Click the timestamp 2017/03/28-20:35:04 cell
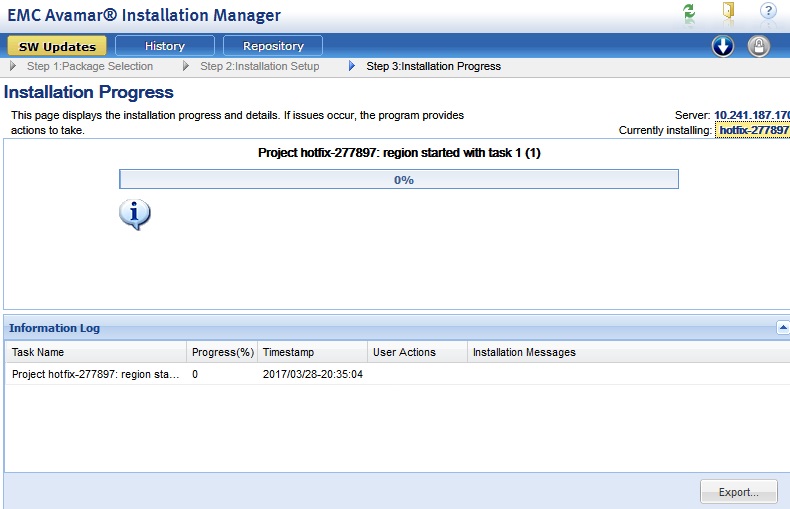Viewport: 790px width, 509px height. 312,374
